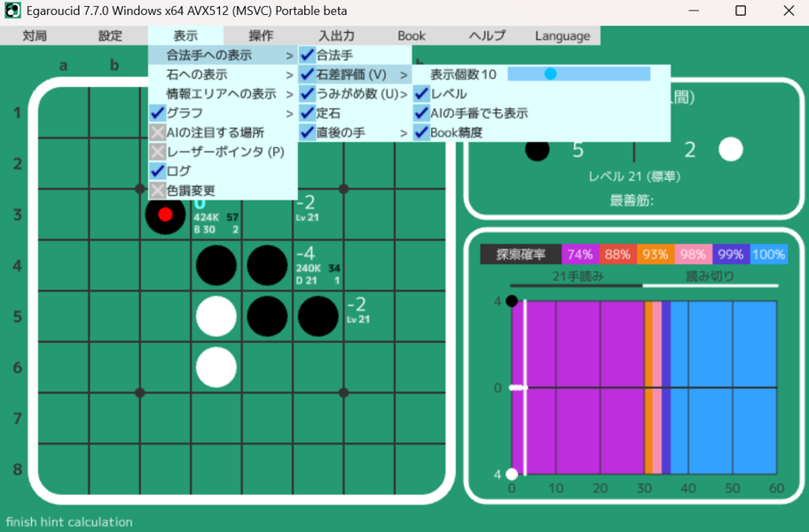Open the ヘルプ menu
The height and width of the screenshot is (532, 809).
click(x=487, y=36)
